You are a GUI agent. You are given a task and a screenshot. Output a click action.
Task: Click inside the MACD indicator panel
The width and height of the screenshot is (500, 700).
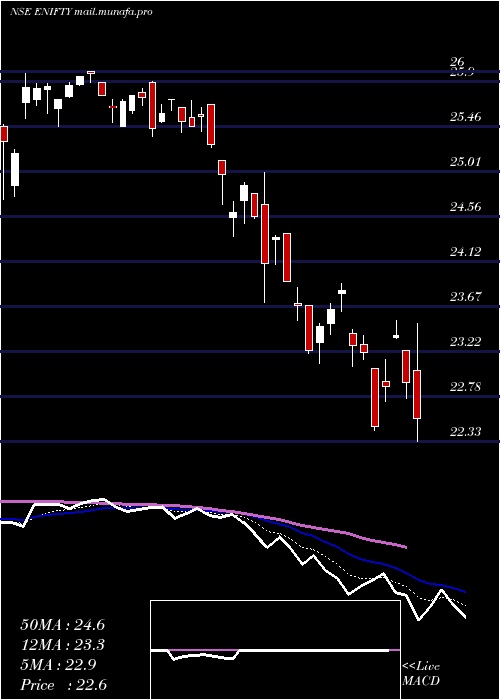(x=275, y=650)
